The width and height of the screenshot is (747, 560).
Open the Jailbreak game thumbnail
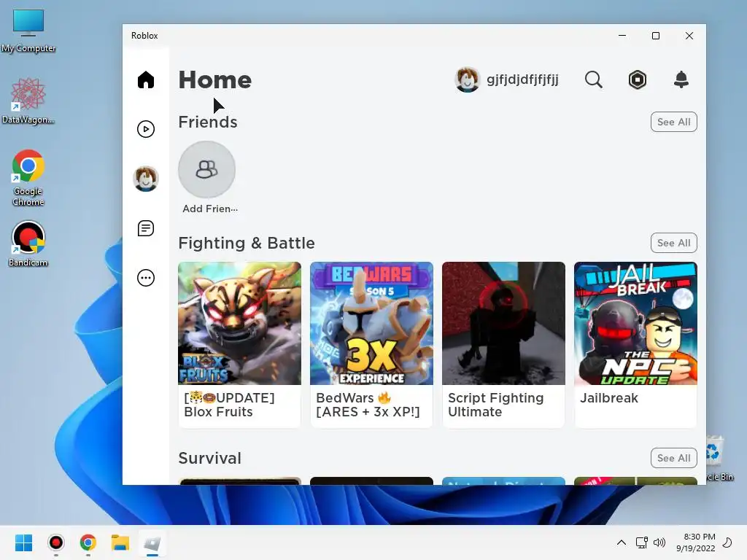tap(635, 323)
